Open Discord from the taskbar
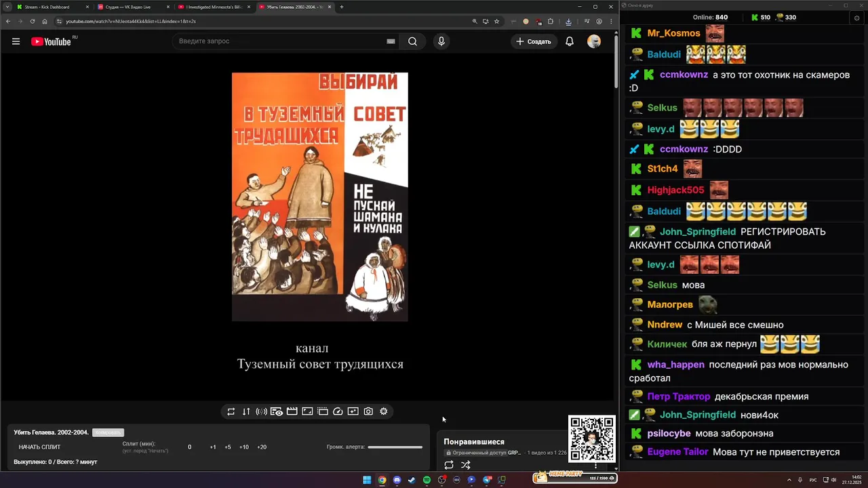The height and width of the screenshot is (488, 868). (x=397, y=480)
